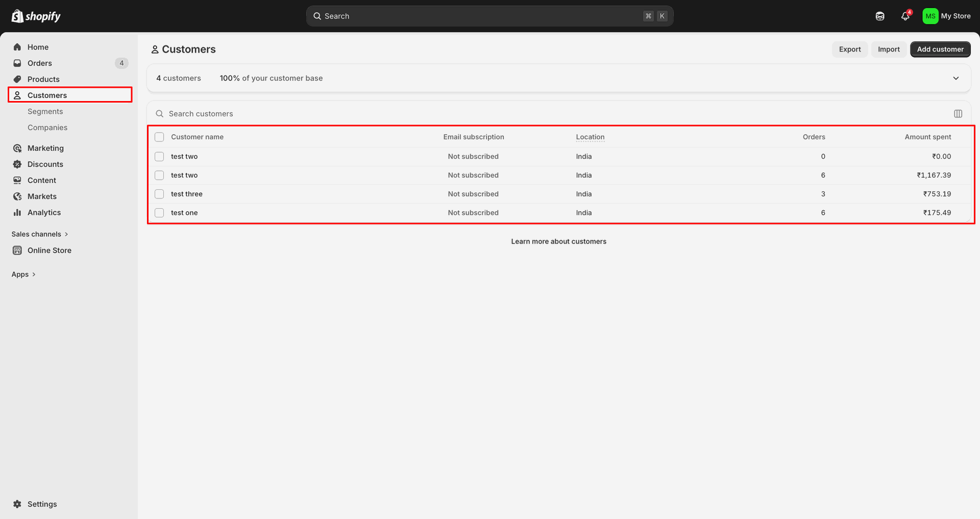Open the Companies submenu item

(47, 128)
